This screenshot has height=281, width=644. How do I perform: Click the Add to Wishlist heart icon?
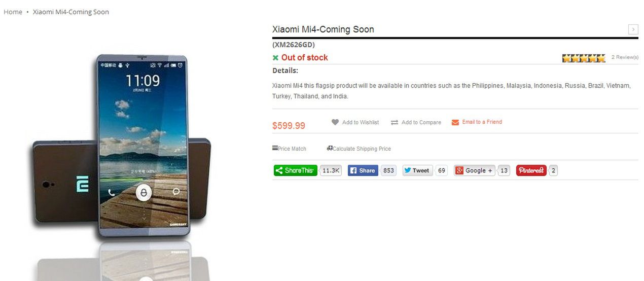click(335, 122)
